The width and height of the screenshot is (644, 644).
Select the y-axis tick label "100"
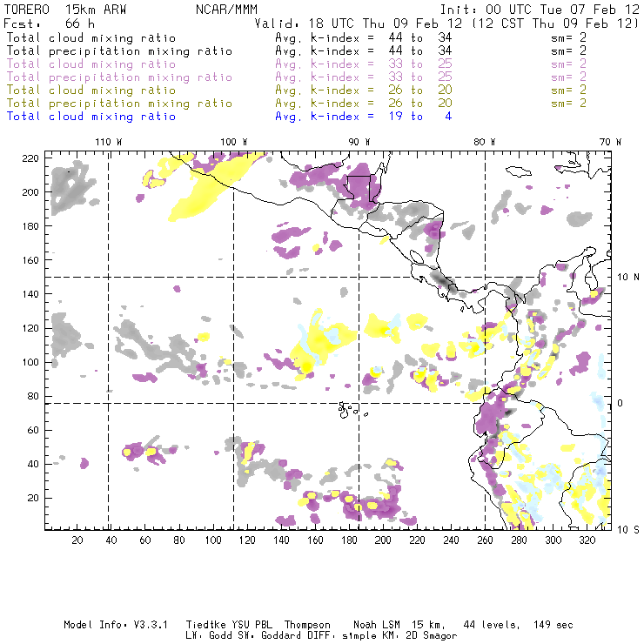tap(30, 362)
